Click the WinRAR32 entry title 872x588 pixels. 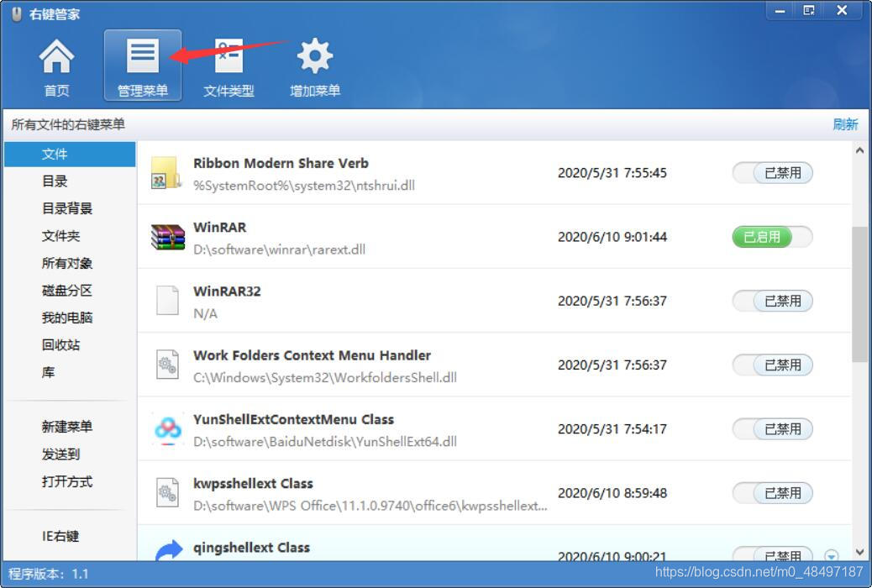click(227, 291)
